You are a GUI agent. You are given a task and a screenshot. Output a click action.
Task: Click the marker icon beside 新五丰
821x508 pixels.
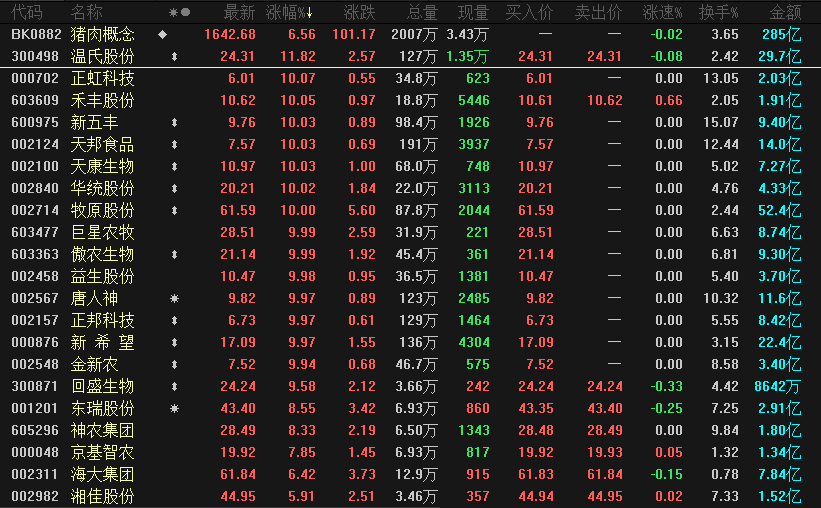174,123
